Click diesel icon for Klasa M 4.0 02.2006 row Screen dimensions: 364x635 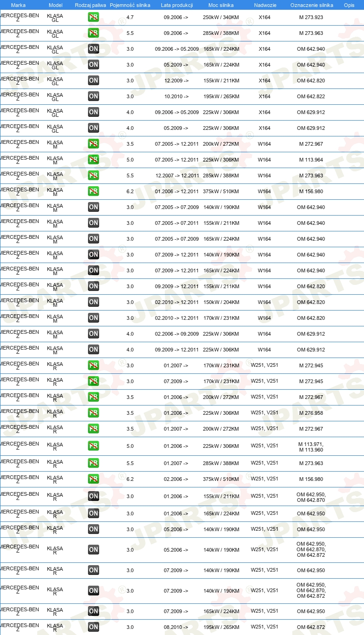(94, 334)
